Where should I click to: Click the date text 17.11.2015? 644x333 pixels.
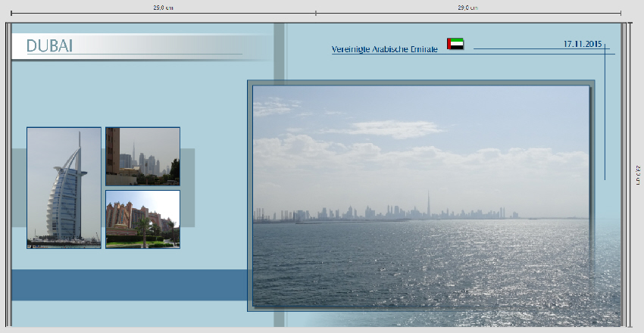[582, 44]
